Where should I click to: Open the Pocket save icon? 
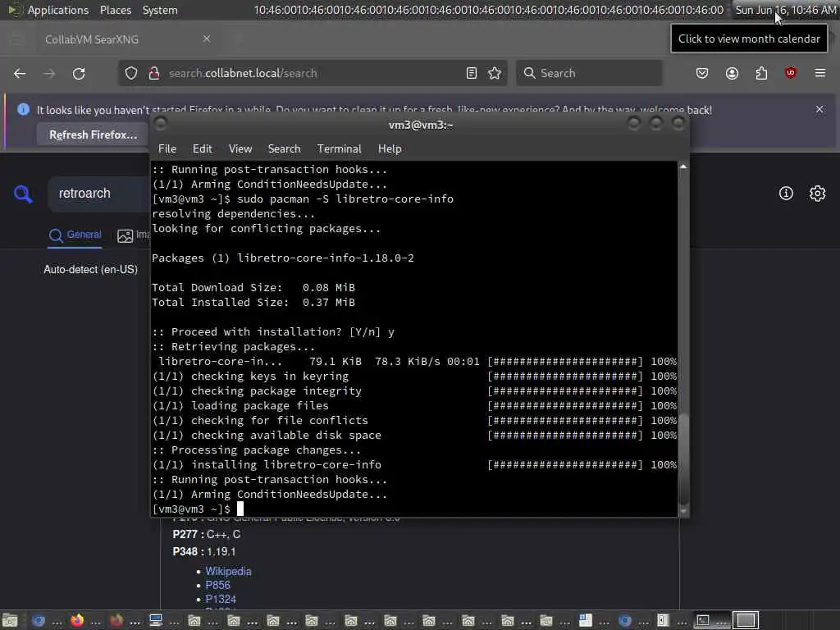click(x=702, y=73)
